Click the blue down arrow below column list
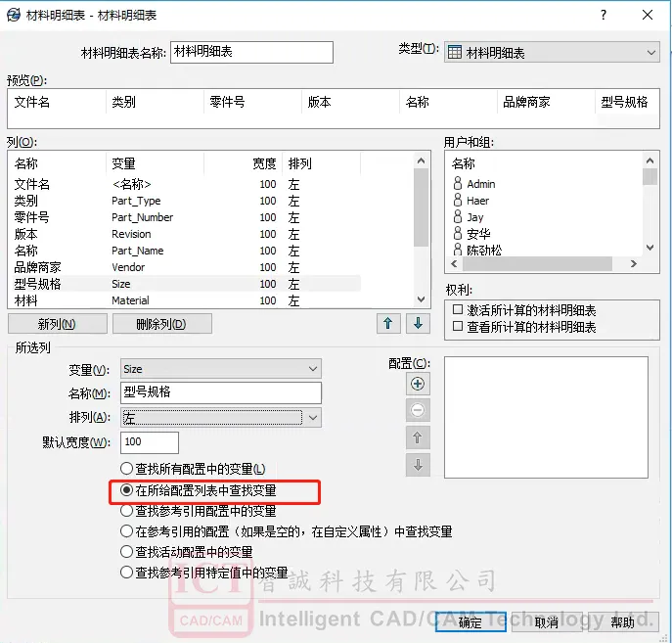 (x=419, y=323)
